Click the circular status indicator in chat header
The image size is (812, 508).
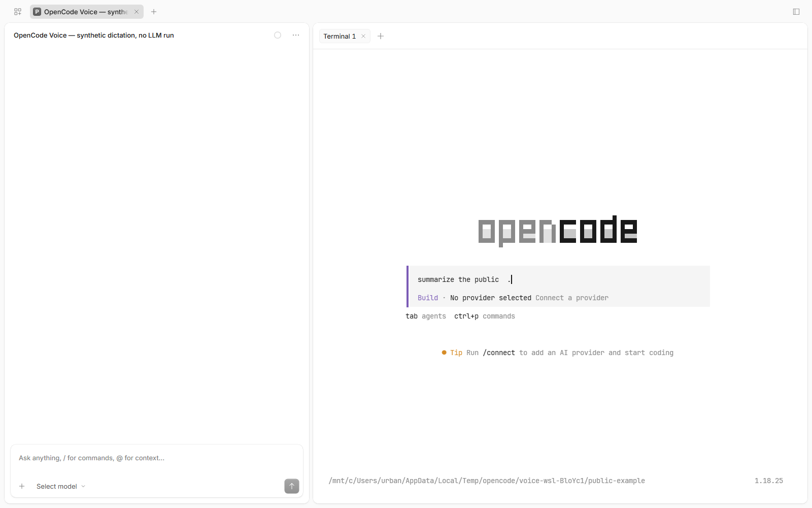point(278,35)
